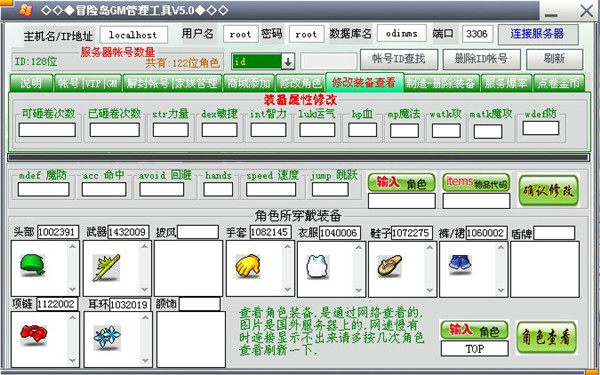Click the character name field containing TOP

coord(474,349)
